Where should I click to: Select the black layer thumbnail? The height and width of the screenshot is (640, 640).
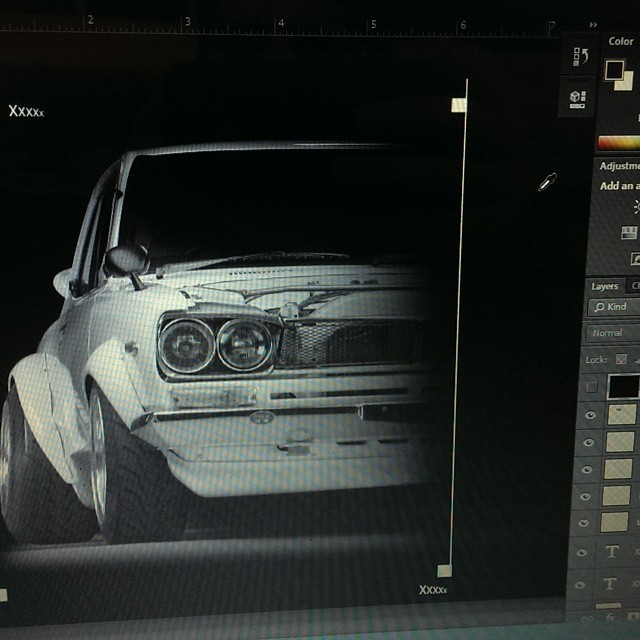(624, 386)
